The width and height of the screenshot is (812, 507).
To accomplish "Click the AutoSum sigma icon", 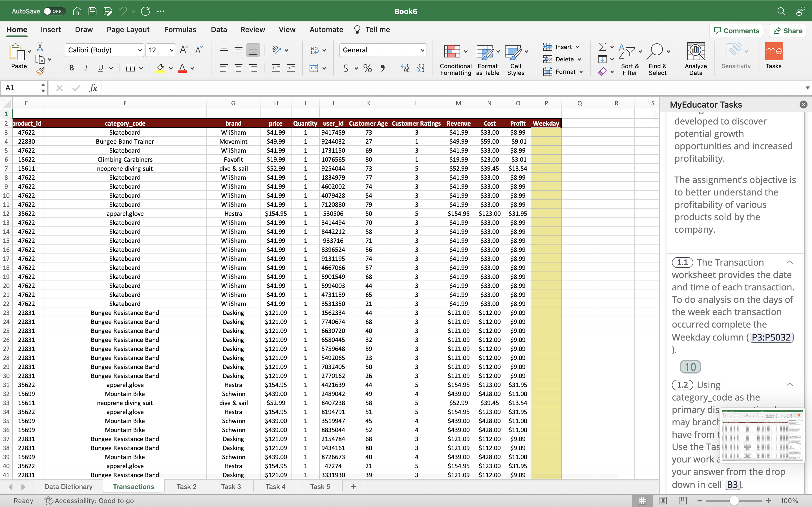I will click(603, 47).
